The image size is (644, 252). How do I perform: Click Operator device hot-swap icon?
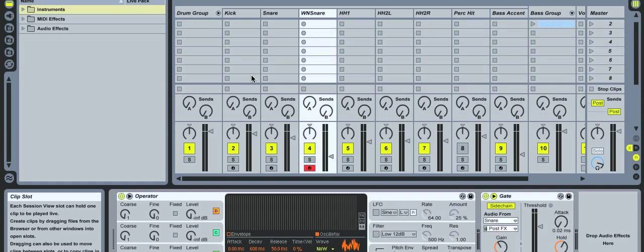pyautogui.click(x=462, y=196)
